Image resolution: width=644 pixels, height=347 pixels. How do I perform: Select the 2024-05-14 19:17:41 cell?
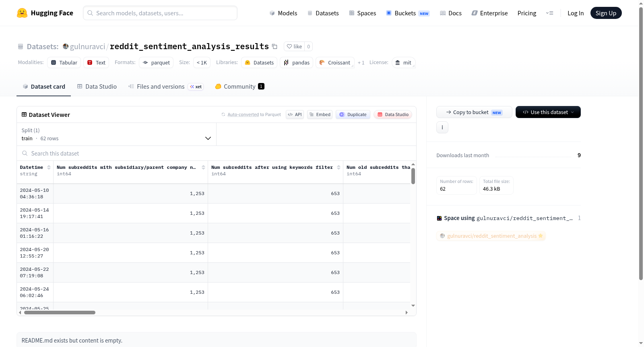coord(35,213)
